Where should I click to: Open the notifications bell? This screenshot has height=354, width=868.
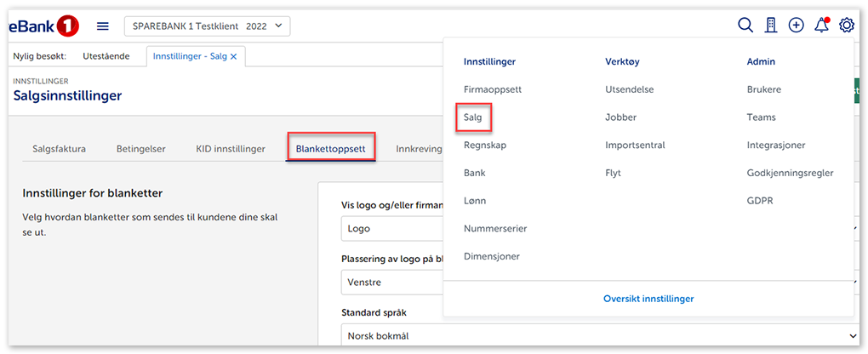pos(821,26)
